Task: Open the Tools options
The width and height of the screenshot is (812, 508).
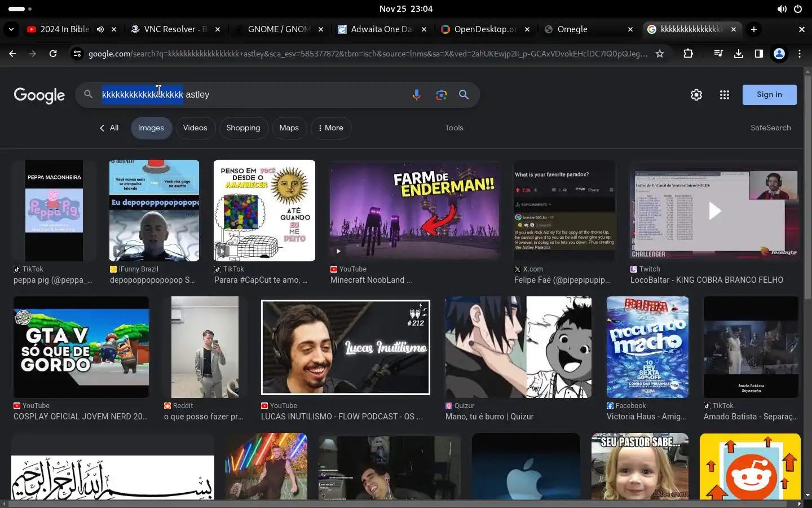Action: pos(454,128)
